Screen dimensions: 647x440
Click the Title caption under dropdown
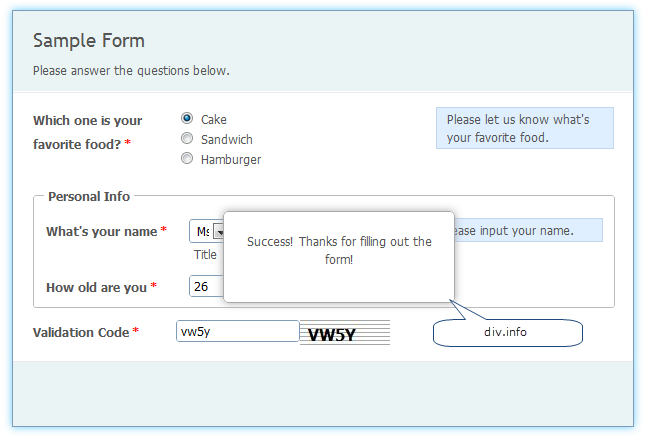[205, 255]
